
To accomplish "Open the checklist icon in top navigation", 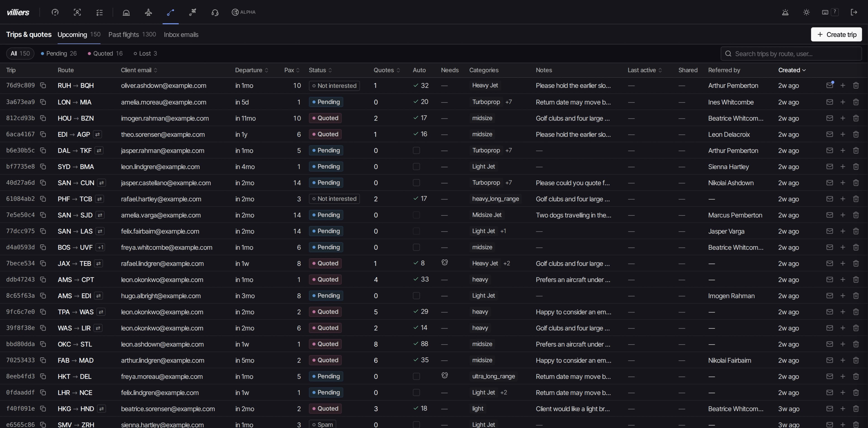I will (x=99, y=12).
